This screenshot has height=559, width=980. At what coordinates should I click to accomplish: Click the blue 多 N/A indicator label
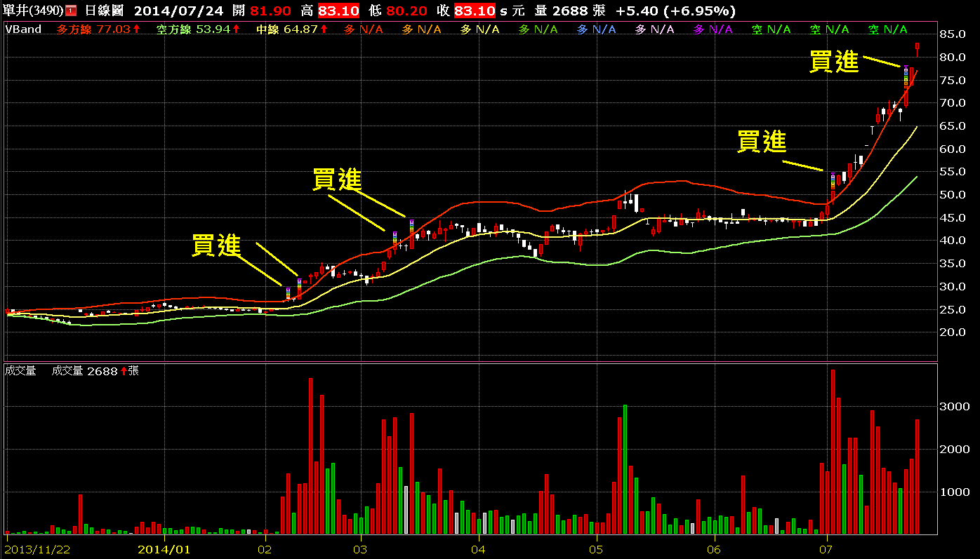(596, 29)
